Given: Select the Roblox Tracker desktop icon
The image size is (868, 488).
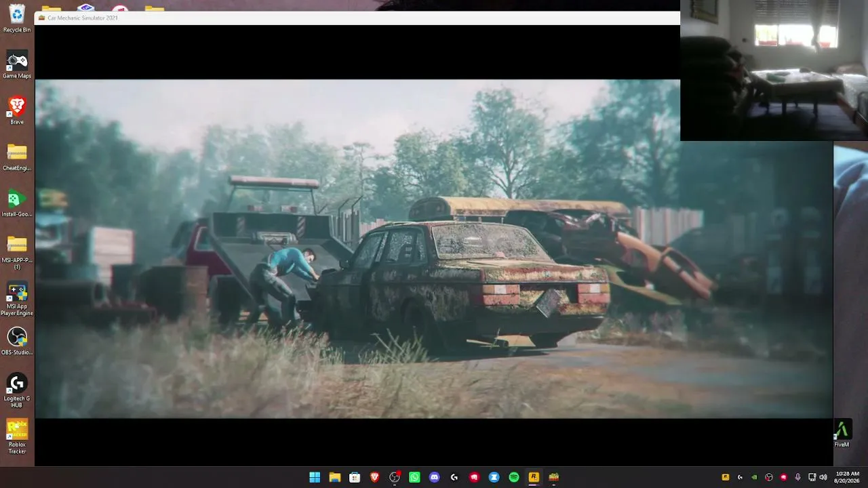Looking at the screenshot, I should [17, 436].
